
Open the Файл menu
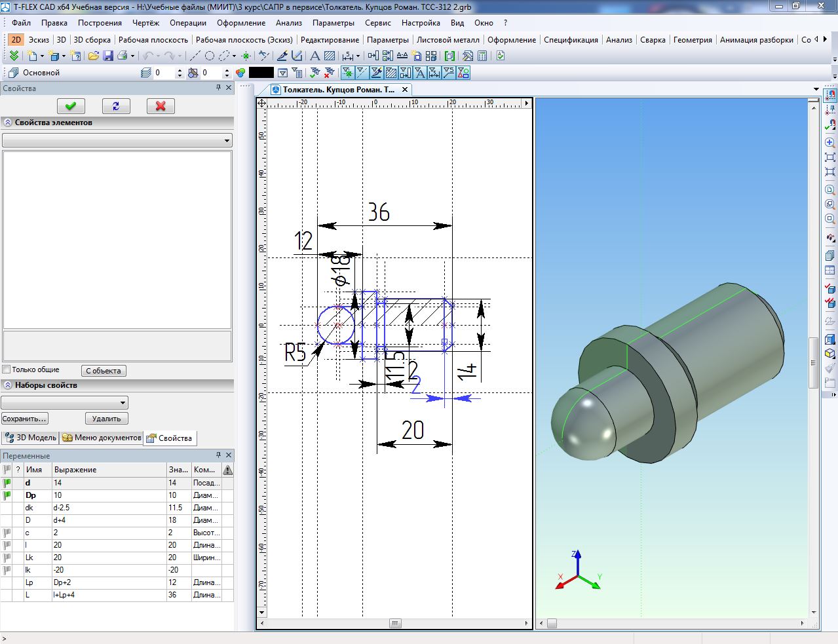pyautogui.click(x=21, y=23)
